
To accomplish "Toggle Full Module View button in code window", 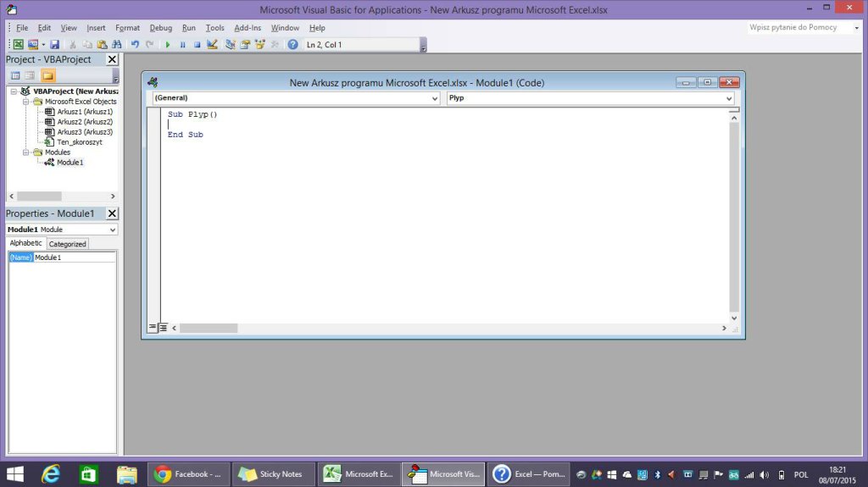I will pyautogui.click(x=164, y=328).
